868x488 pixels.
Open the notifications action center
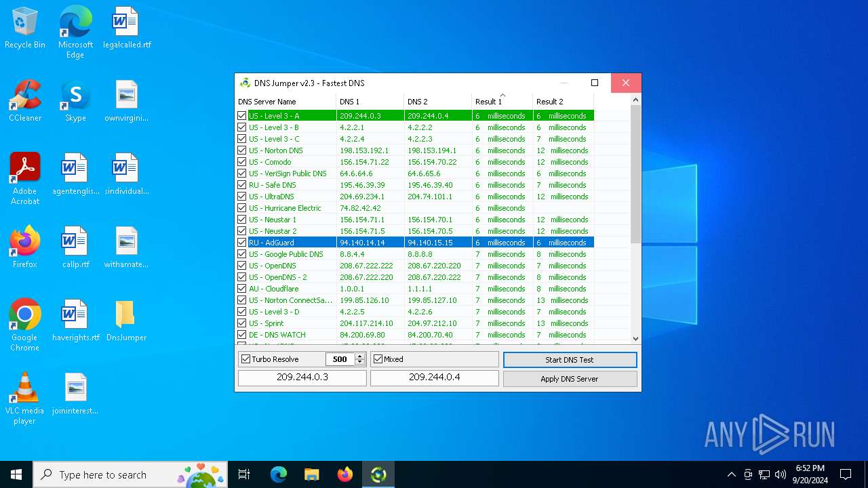pyautogui.click(x=846, y=474)
